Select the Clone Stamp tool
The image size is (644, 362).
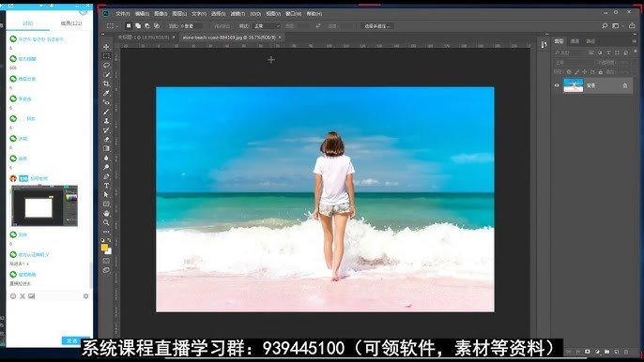tap(106, 121)
